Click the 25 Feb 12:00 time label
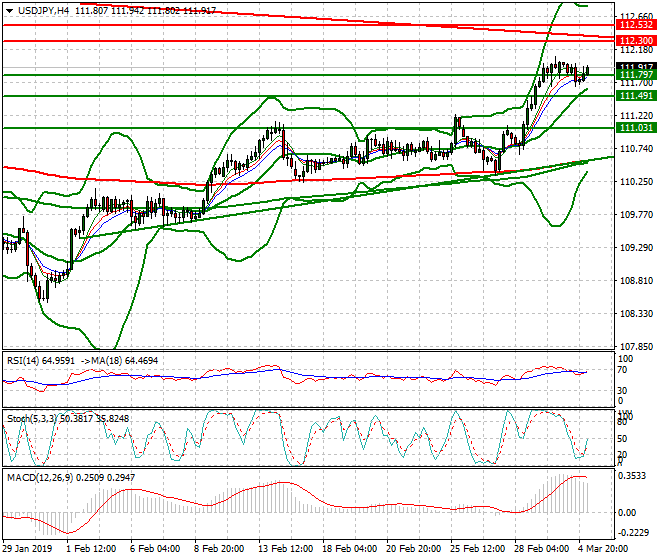 [477, 549]
